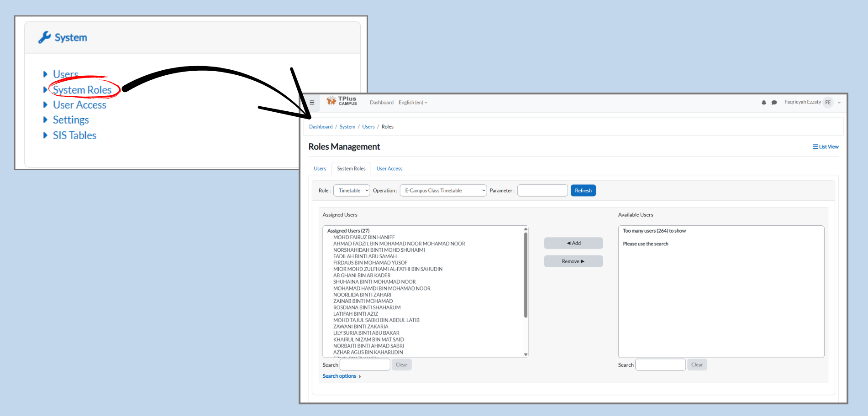The width and height of the screenshot is (868, 416).
Task: Open the English (en) language menu
Action: 413,103
